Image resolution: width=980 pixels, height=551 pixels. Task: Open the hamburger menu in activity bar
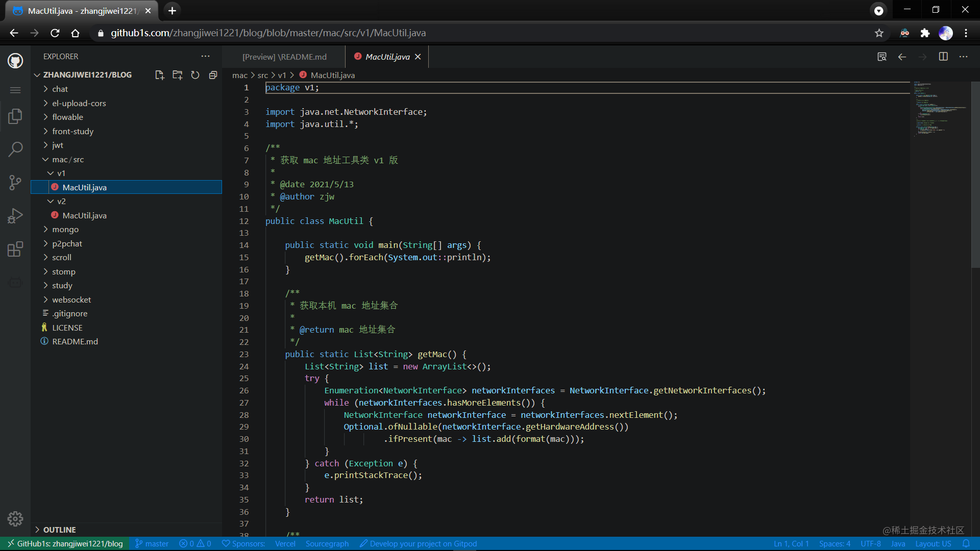15,90
